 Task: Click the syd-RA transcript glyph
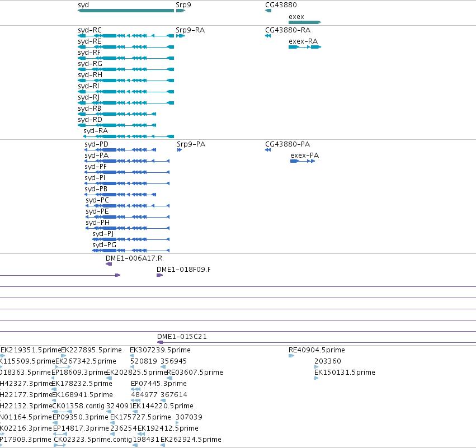point(129,136)
